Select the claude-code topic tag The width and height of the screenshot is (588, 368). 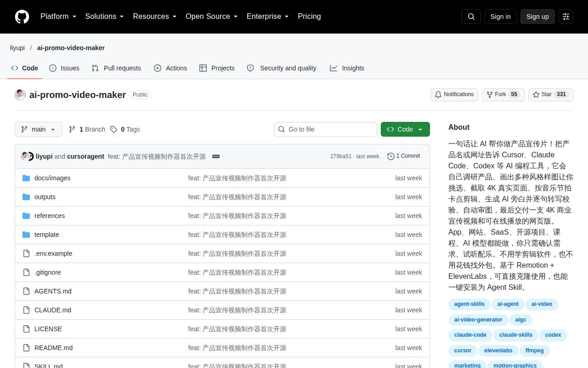click(x=470, y=335)
